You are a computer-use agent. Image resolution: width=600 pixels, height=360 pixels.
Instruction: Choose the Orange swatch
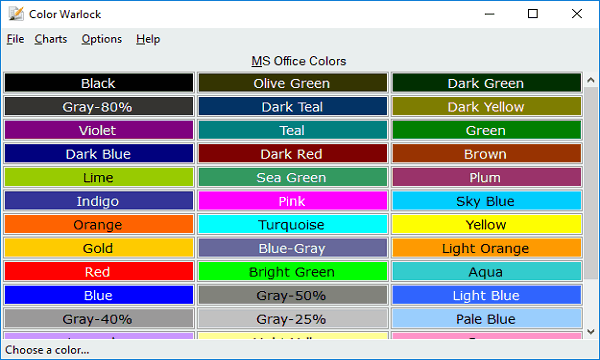99,225
